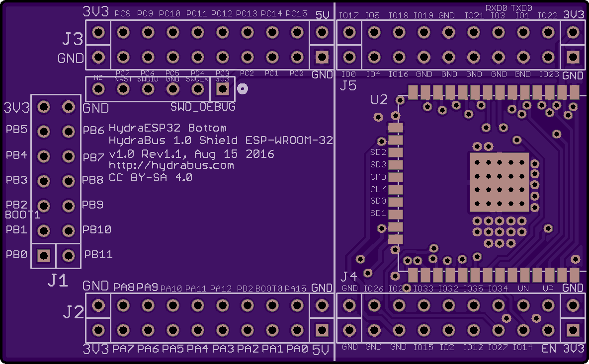Click the "PA7" pin label

(x=123, y=349)
